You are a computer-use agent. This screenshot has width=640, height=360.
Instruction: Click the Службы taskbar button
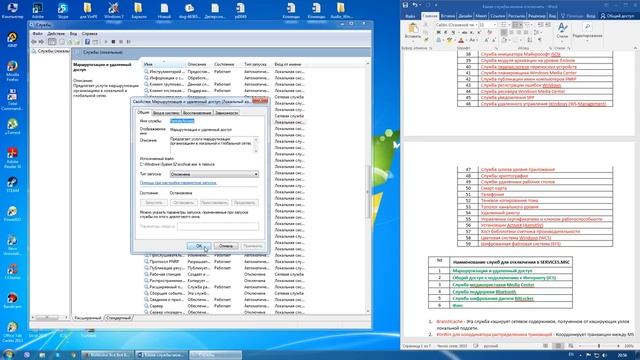(215, 355)
